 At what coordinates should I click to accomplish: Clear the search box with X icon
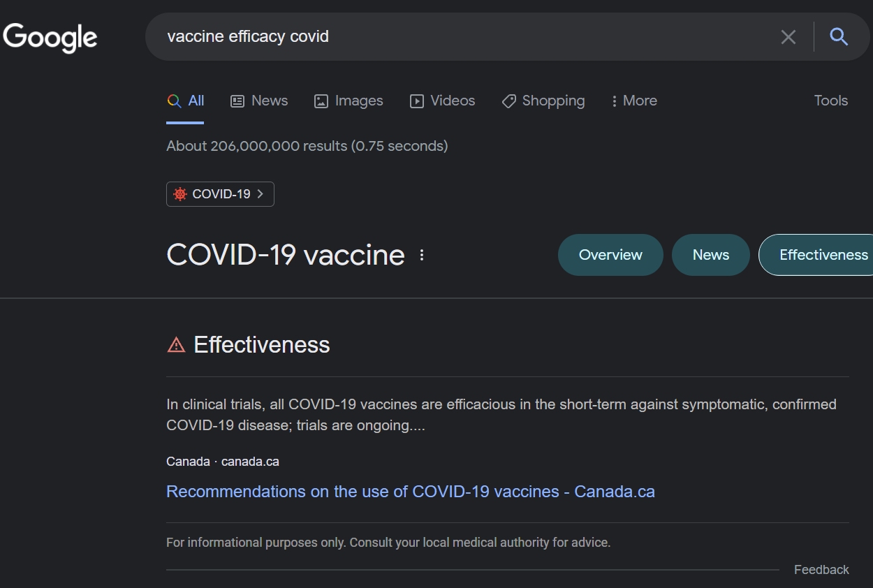[788, 37]
